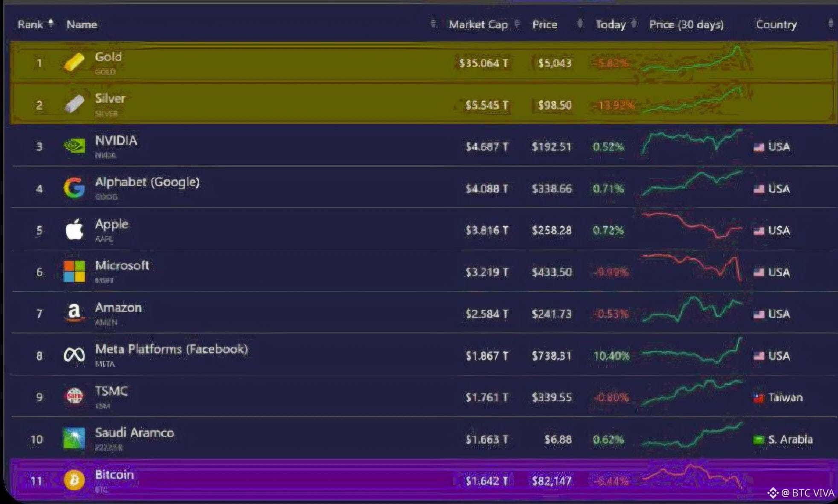838x504 pixels.
Task: Click the USA flag in Meta row
Action: (759, 356)
